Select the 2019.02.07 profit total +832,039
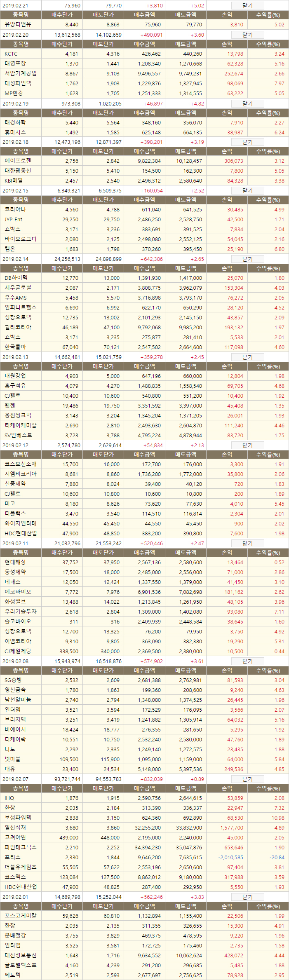The width and height of the screenshot is (289, 980). point(151,779)
